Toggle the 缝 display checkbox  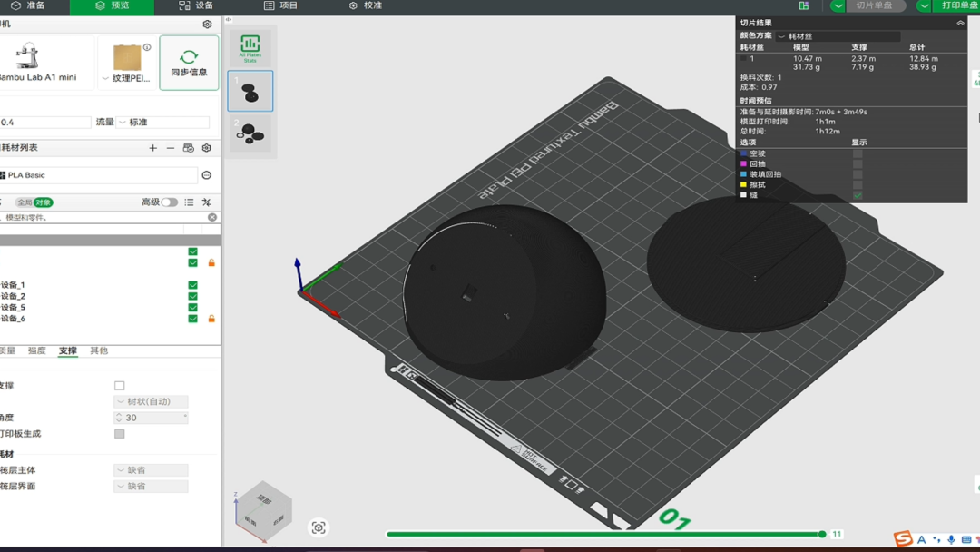pos(857,195)
